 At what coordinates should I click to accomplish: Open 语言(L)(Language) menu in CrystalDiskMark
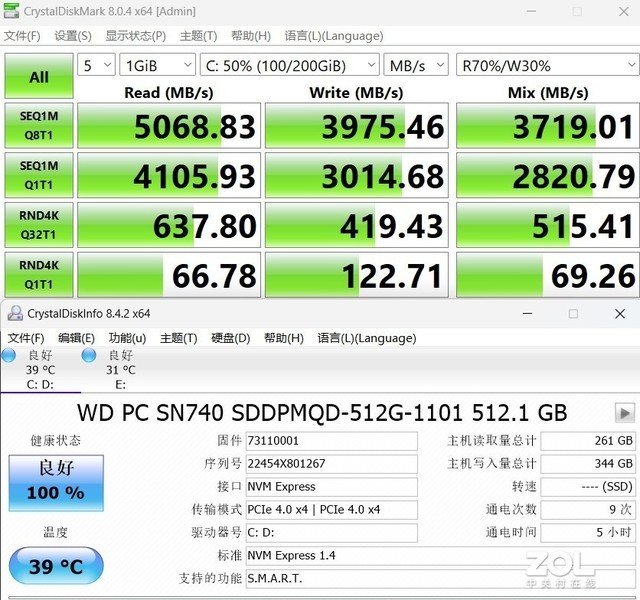[x=334, y=36]
